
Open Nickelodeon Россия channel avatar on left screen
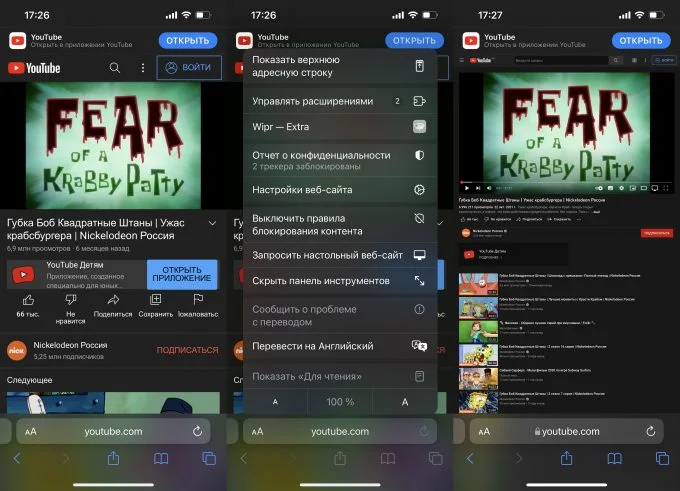[17, 350]
